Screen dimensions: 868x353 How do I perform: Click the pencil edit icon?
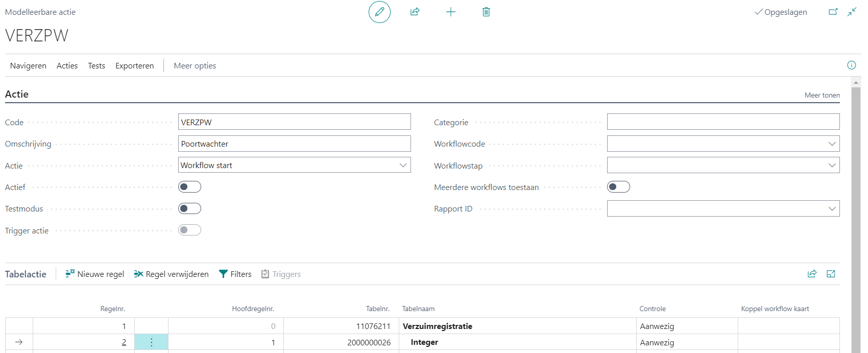379,12
